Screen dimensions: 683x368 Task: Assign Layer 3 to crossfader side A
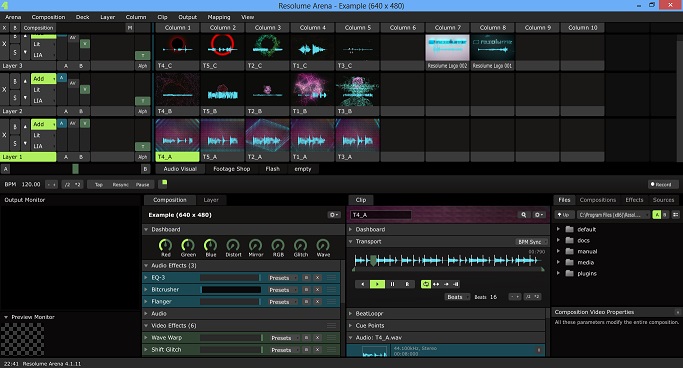66,66
